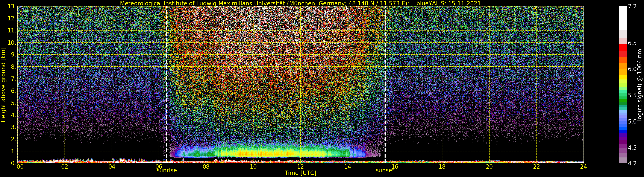644x177 pixels.
Task: Select the "9." km tick on the height axis
Action: pyautogui.click(x=13, y=55)
